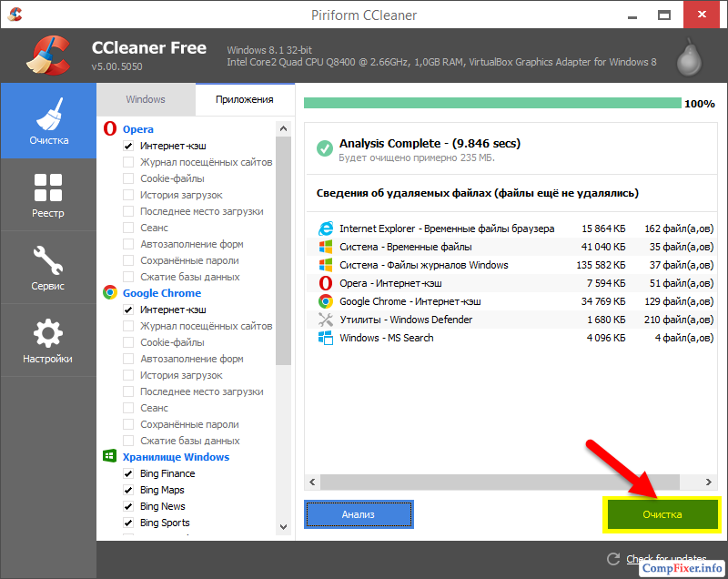Click the results horizontal scrollbar right arrow
This screenshot has width=728, height=579.
click(709, 482)
